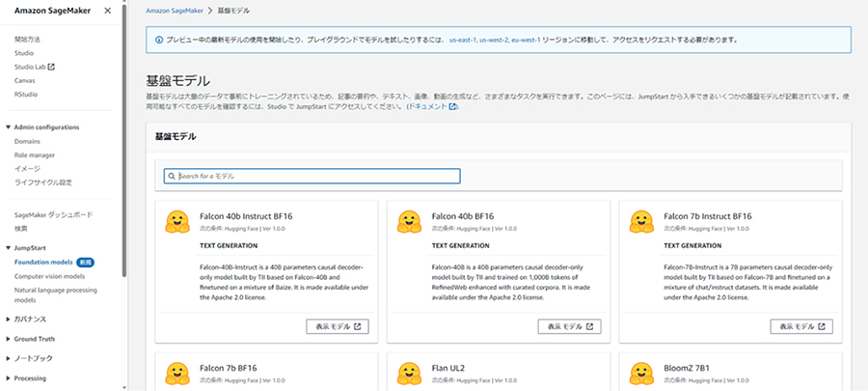Open SageMaker ダッシュボード
This screenshot has height=391, width=868.
(x=53, y=214)
